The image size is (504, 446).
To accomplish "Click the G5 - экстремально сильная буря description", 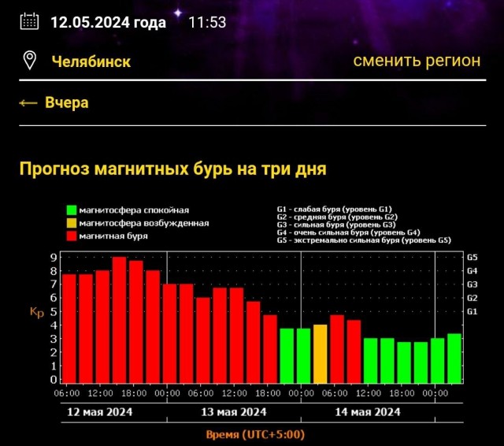I will [x=364, y=240].
